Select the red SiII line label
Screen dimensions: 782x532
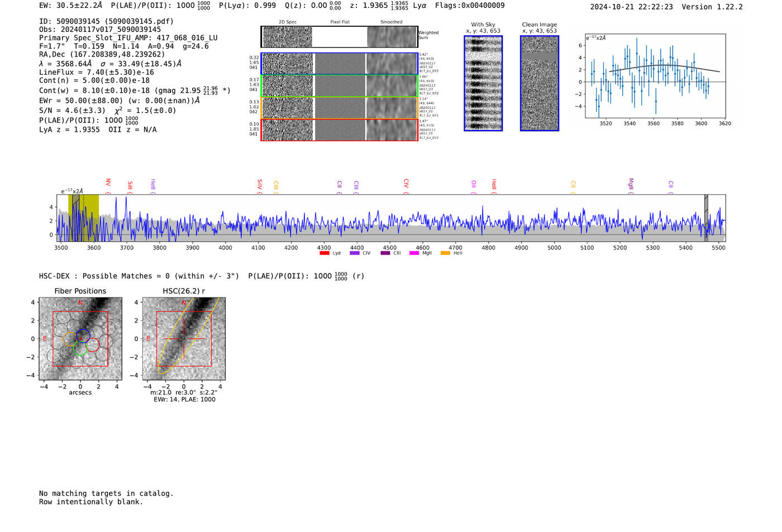click(x=130, y=185)
